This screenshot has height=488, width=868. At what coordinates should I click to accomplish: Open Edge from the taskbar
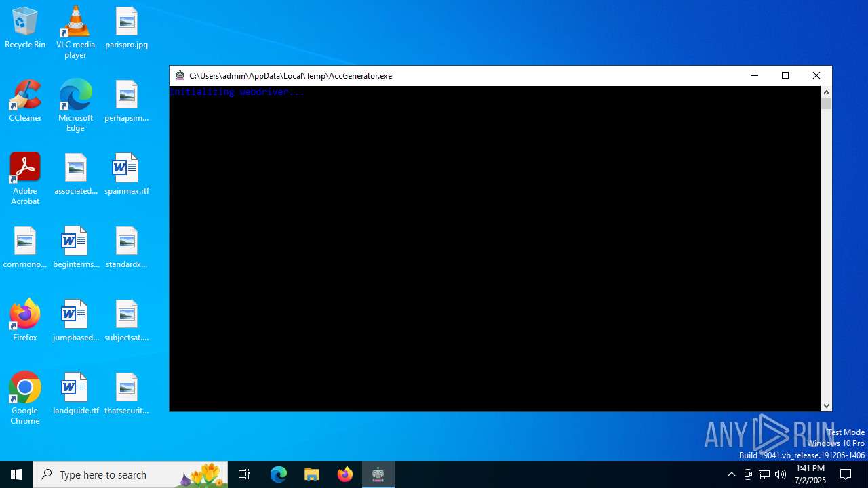coord(279,474)
